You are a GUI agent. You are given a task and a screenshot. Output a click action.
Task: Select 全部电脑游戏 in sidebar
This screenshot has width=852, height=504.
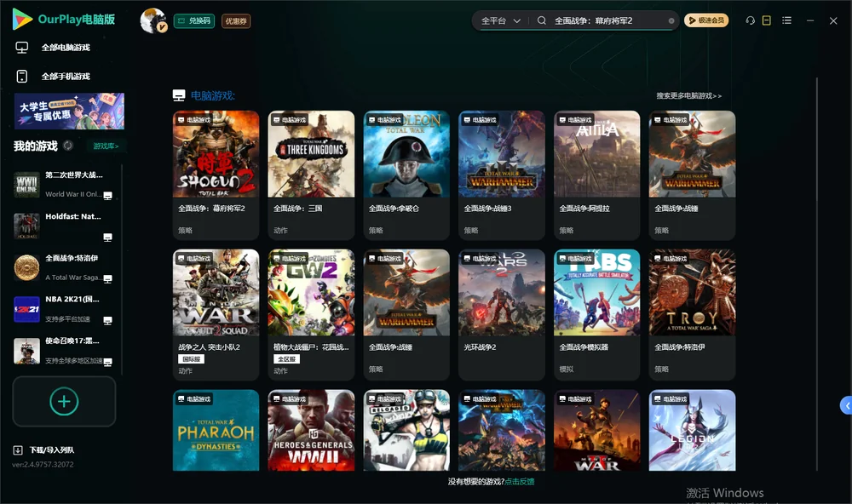[66, 48]
